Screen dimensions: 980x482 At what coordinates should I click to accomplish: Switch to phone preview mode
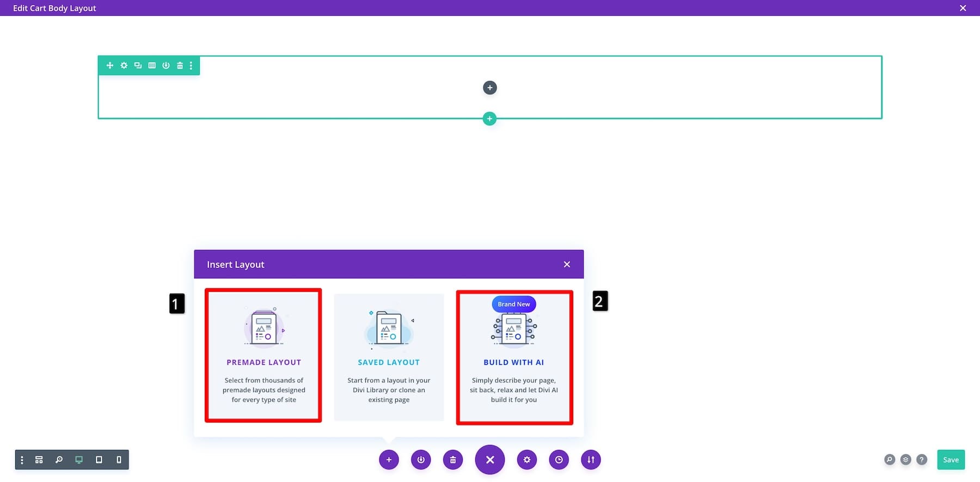[119, 460]
